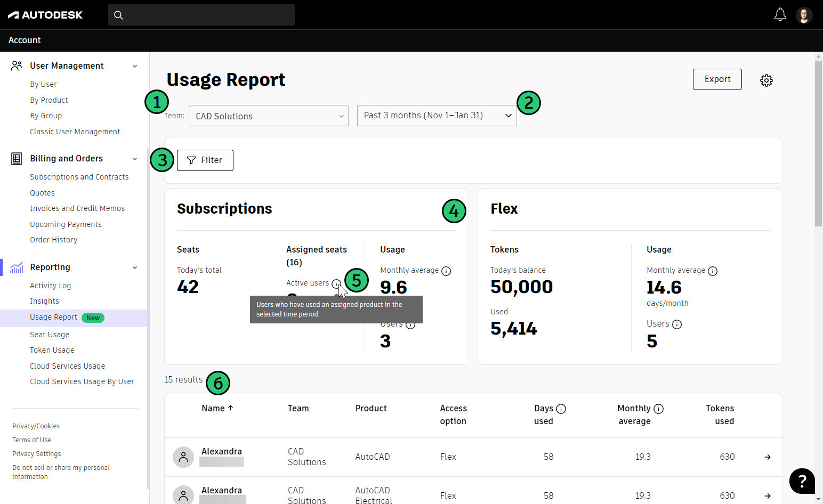Click info icon in Days used column

point(561,409)
